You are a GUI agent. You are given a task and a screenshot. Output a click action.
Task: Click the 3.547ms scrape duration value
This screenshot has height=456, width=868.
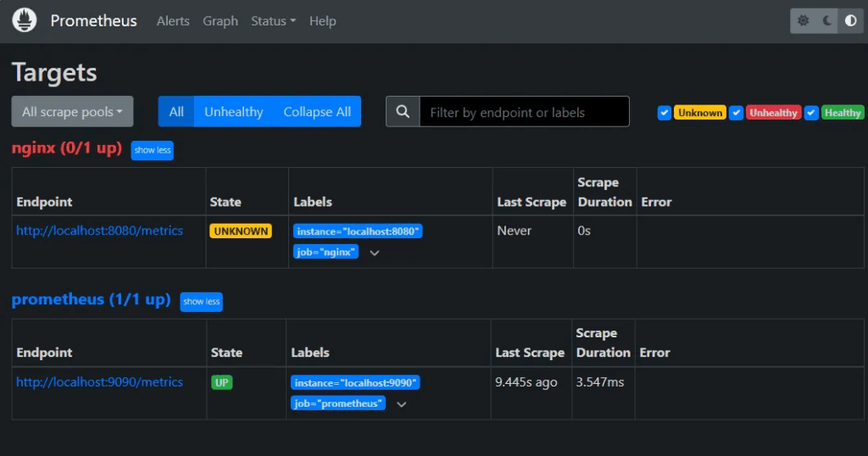point(600,382)
